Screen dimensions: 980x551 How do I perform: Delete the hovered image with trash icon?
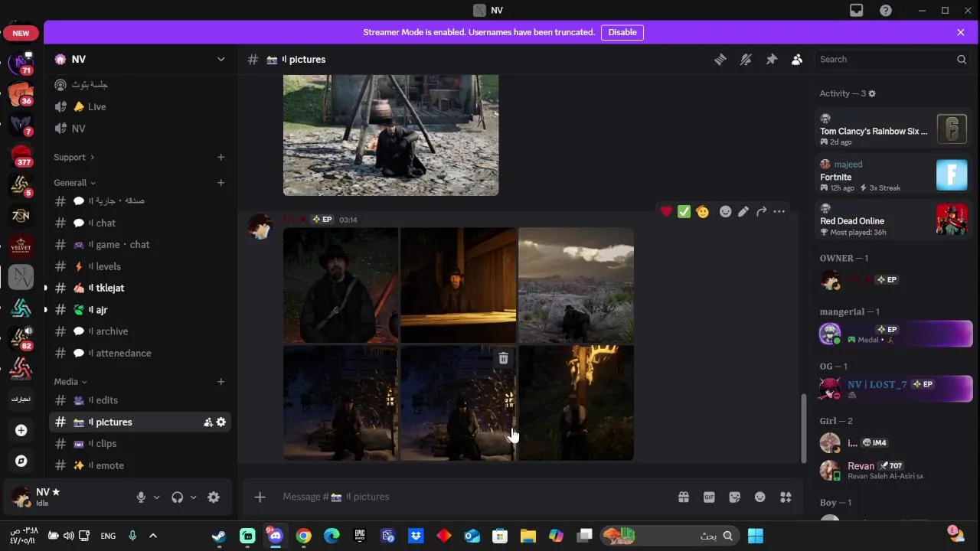[x=503, y=358]
